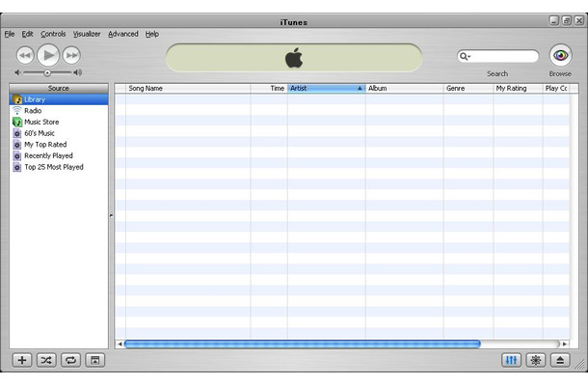Screen dimensions: 588x386
Task: Sort by the Play Count column
Action: point(556,89)
